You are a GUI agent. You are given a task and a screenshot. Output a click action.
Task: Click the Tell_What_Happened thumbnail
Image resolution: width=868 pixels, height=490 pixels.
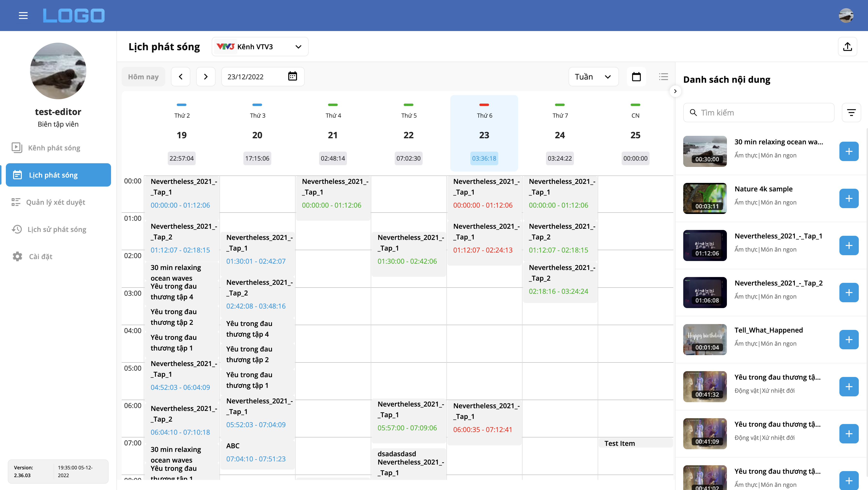pyautogui.click(x=705, y=339)
